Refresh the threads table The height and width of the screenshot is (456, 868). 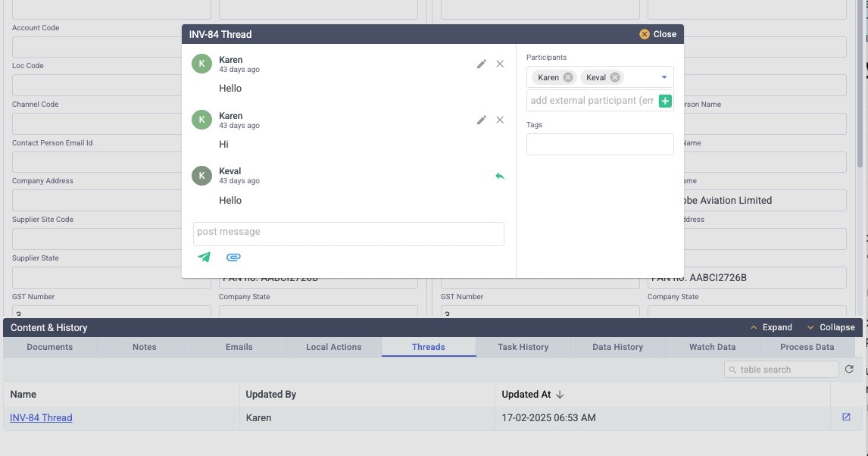pos(849,369)
